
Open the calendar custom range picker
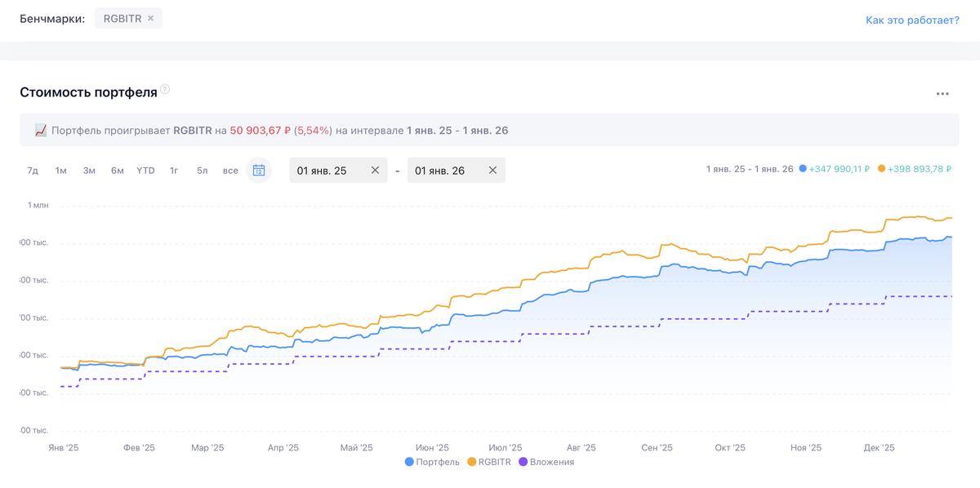[x=259, y=171]
